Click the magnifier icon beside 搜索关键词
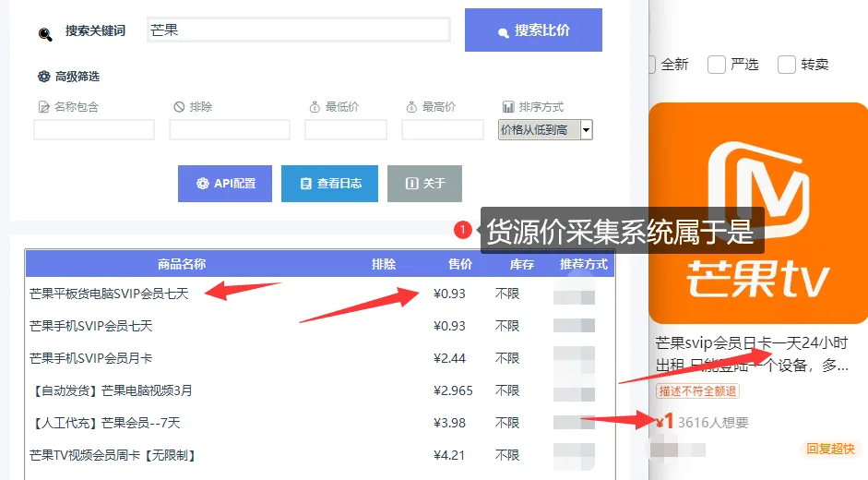Viewport: 868px width, 480px height. click(45, 34)
